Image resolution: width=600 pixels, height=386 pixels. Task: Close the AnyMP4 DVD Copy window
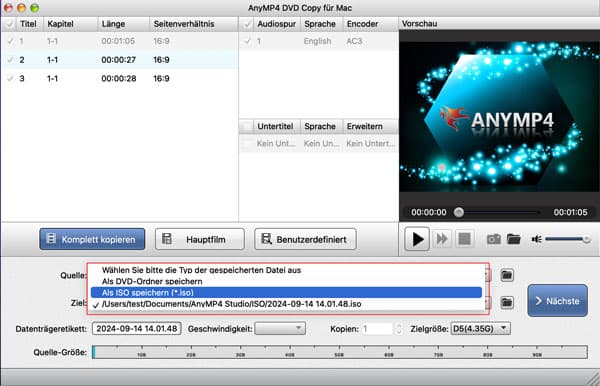click(x=8, y=8)
